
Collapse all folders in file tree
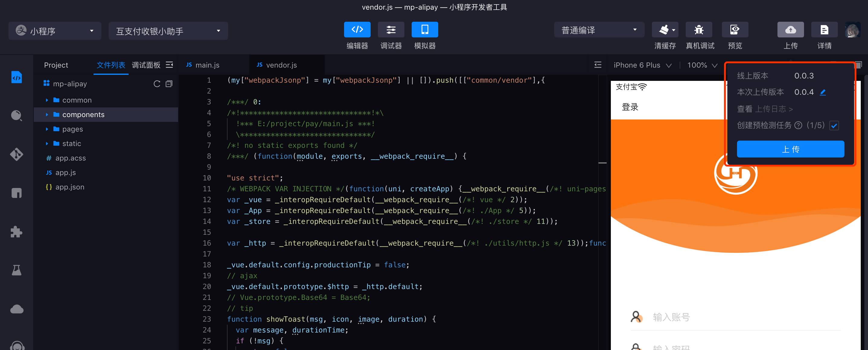coord(169,84)
